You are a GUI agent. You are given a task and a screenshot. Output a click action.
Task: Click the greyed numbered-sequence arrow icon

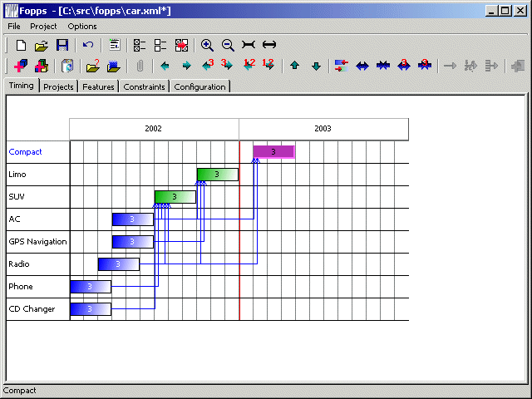click(x=470, y=66)
